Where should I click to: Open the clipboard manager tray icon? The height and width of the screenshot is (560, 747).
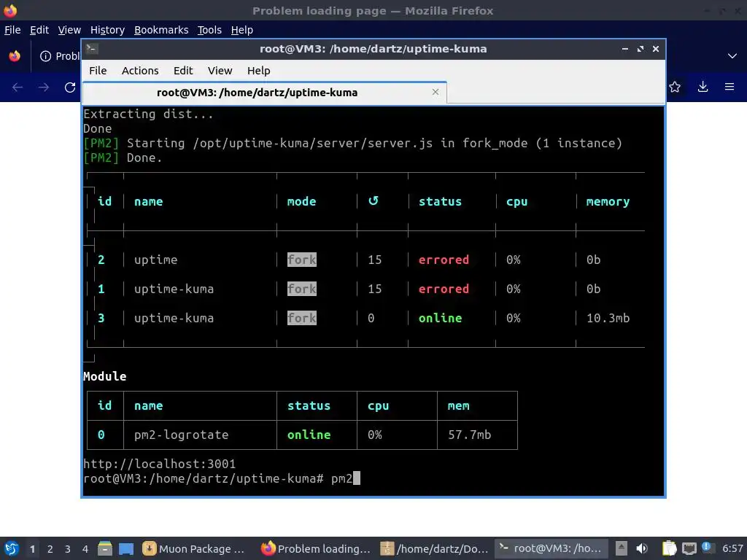pos(669,548)
